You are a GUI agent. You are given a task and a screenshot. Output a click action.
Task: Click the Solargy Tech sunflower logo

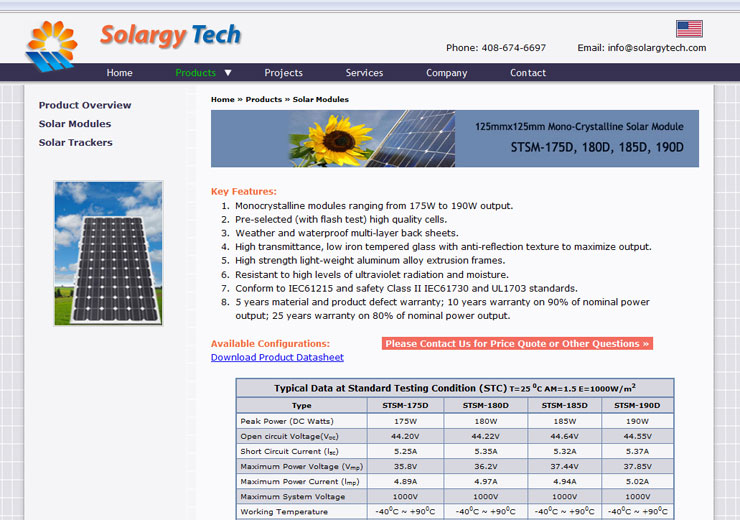coord(51,46)
